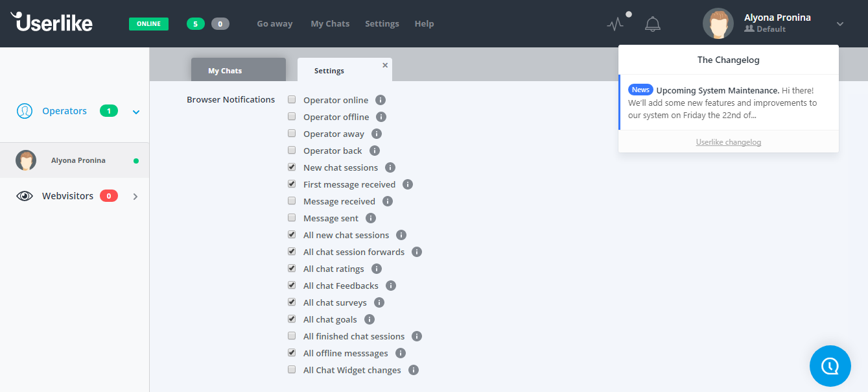
Task: Open the user account dropdown arrow
Action: tap(840, 24)
